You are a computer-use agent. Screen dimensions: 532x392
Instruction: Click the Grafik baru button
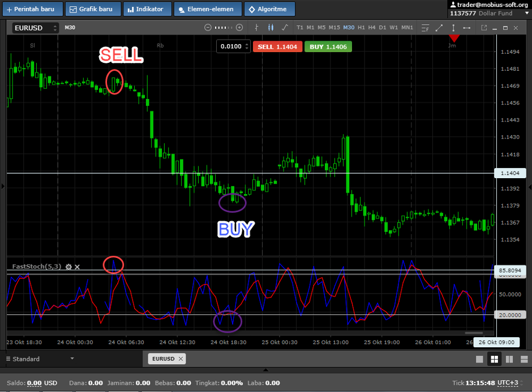[x=93, y=9]
